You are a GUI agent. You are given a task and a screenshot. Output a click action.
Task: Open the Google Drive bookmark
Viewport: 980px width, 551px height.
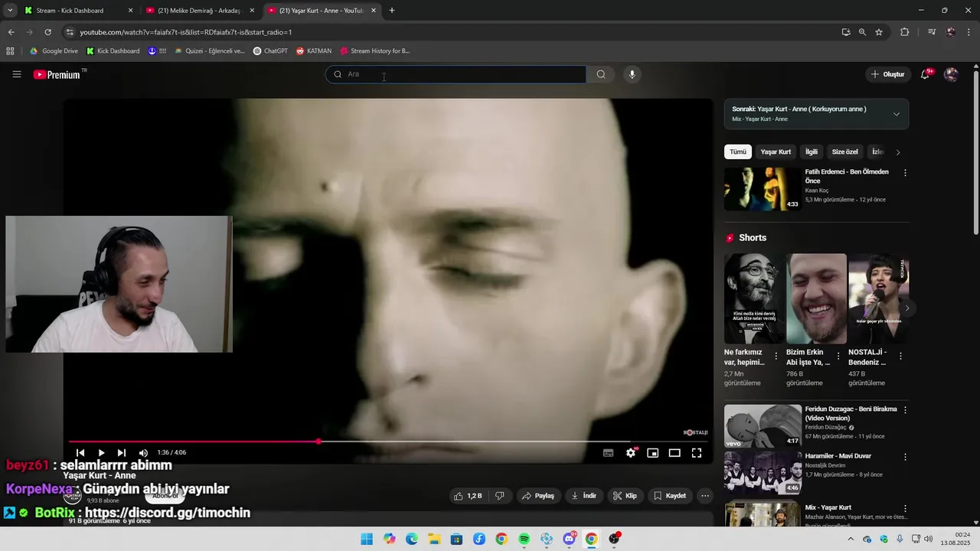(54, 51)
